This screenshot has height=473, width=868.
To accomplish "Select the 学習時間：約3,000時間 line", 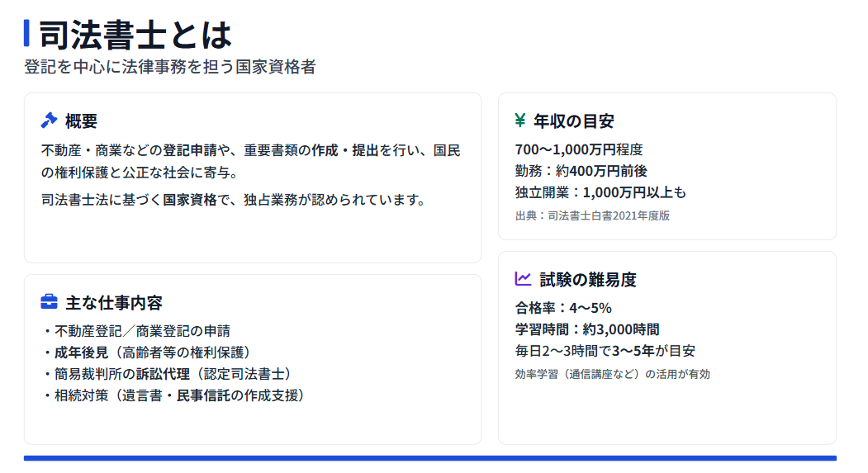I will [x=587, y=329].
